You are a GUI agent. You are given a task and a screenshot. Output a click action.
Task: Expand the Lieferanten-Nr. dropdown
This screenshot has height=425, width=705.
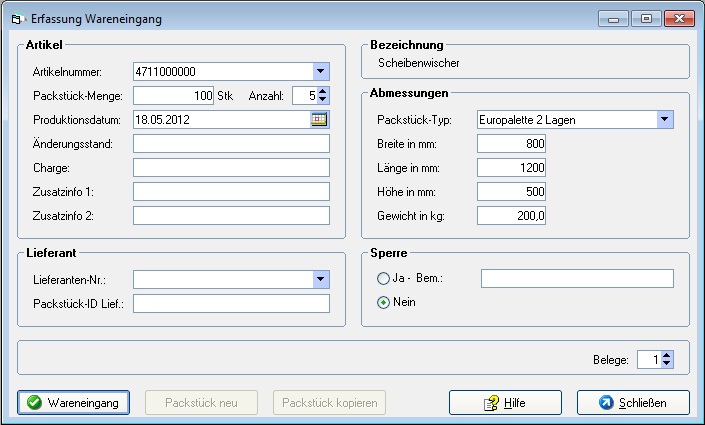pos(320,279)
